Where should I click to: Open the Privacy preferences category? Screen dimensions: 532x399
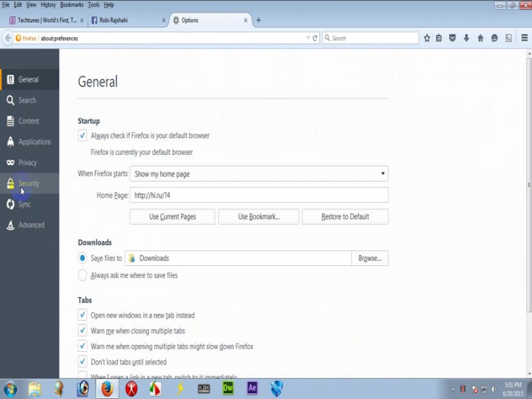coord(30,163)
